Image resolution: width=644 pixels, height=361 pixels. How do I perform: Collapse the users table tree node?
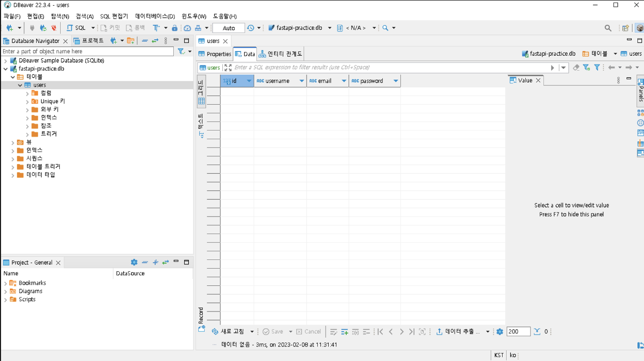pyautogui.click(x=20, y=85)
